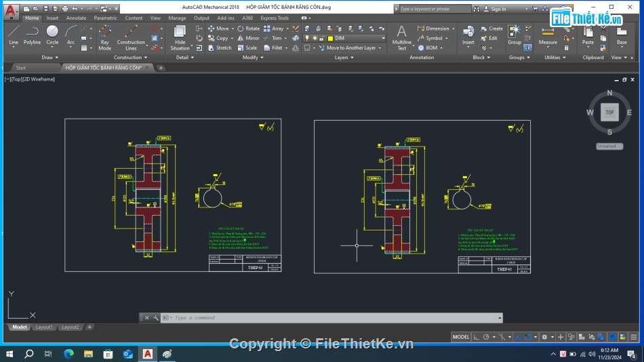The width and height of the screenshot is (644, 362).
Task: Open the Multiline Text tool
Action: (401, 38)
